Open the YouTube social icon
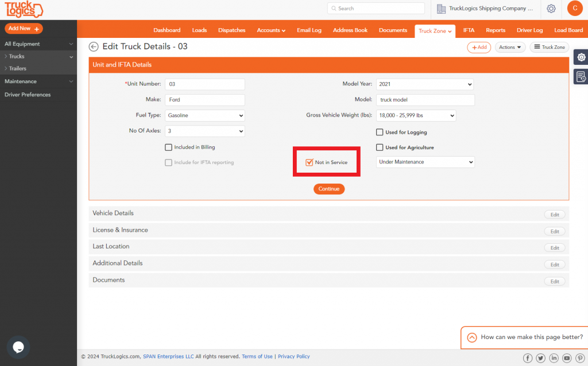This screenshot has width=588, height=366. 567,358
